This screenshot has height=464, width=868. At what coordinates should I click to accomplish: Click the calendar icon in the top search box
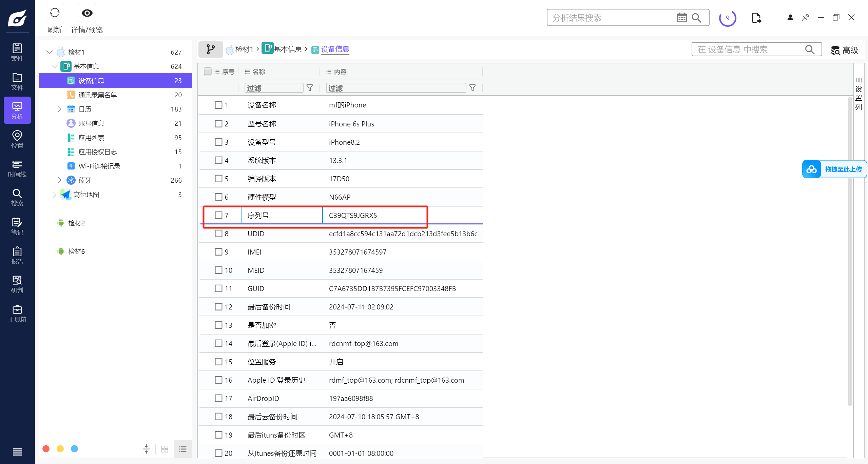681,18
